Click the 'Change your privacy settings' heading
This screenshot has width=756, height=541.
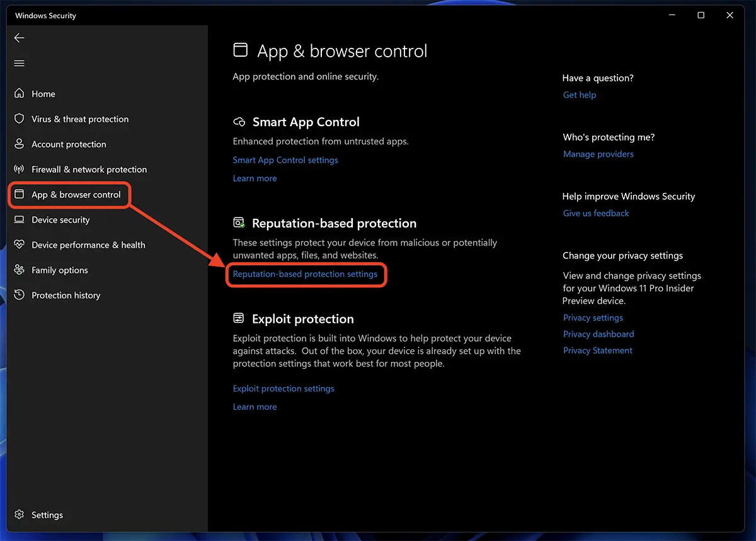622,256
